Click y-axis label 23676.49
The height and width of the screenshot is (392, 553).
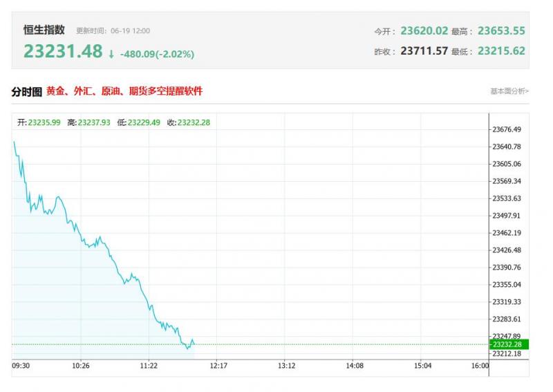[507, 129]
